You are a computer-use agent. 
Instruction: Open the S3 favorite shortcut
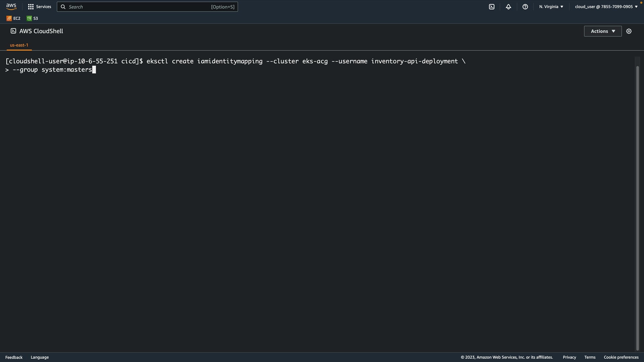33,18
